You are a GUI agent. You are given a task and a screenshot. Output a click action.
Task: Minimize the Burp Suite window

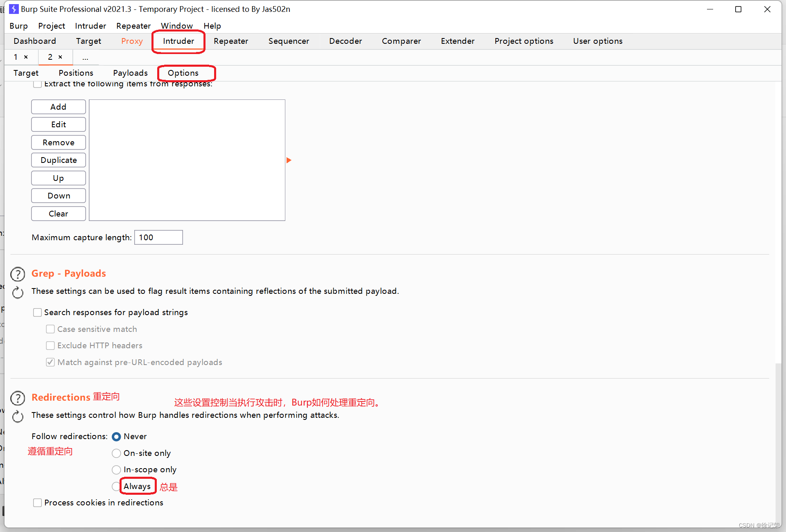(x=710, y=9)
